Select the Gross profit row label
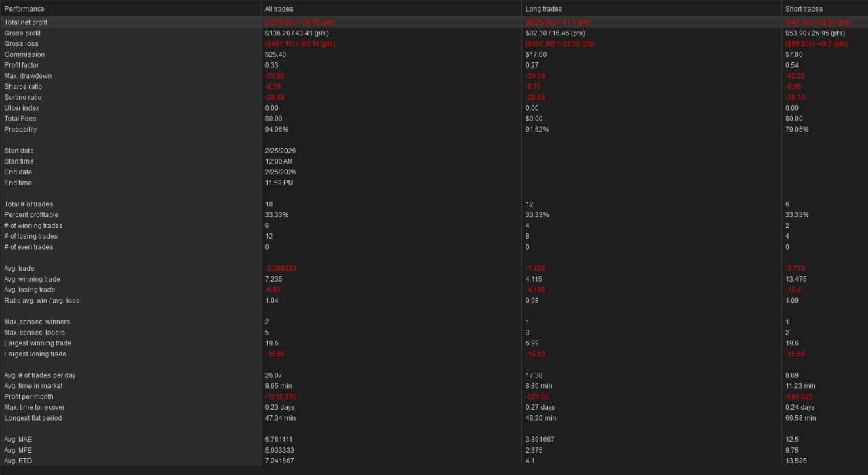 [x=22, y=33]
